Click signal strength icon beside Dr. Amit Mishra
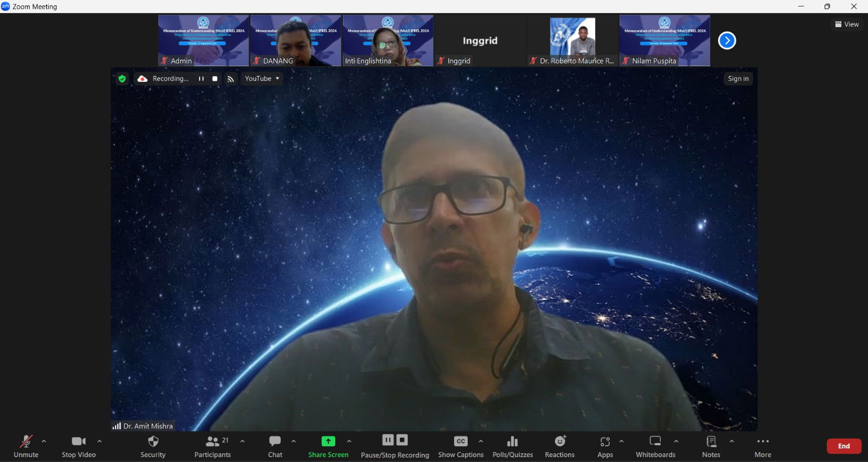Screen dimensions: 868x462 point(117,426)
